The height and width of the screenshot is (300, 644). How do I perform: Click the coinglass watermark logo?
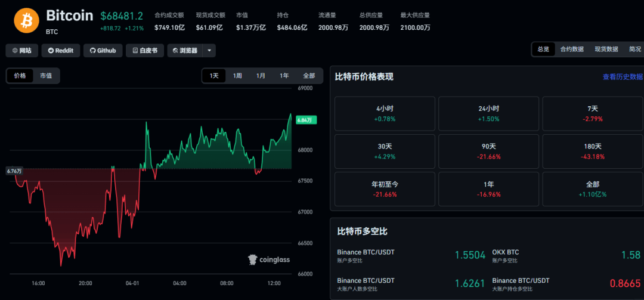pyautogui.click(x=269, y=259)
